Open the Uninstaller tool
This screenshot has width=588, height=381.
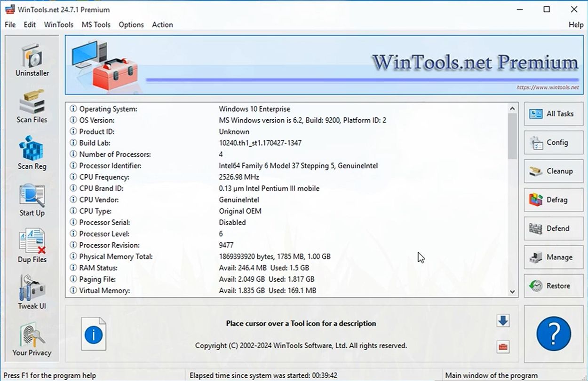click(32, 60)
